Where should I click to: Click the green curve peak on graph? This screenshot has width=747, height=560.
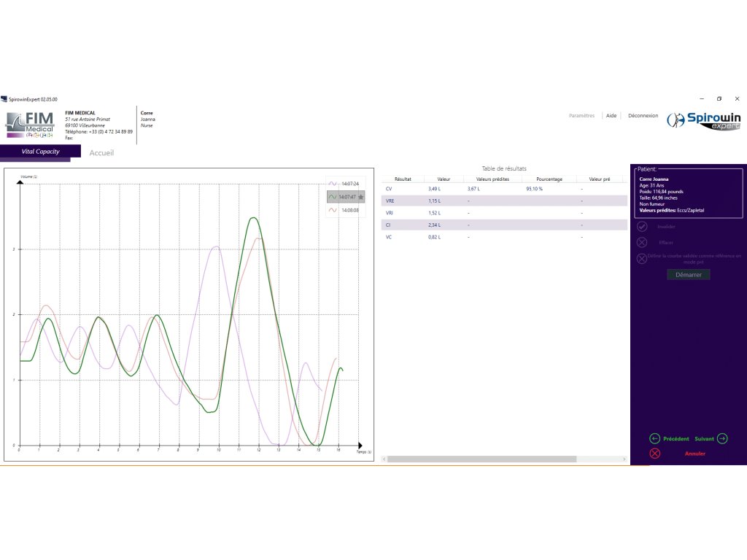point(253,218)
